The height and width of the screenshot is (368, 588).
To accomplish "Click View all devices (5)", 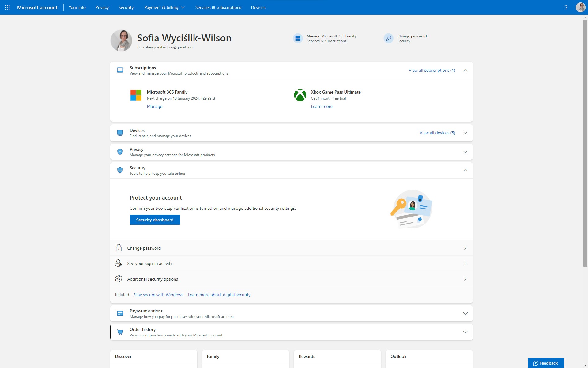I will pos(437,133).
